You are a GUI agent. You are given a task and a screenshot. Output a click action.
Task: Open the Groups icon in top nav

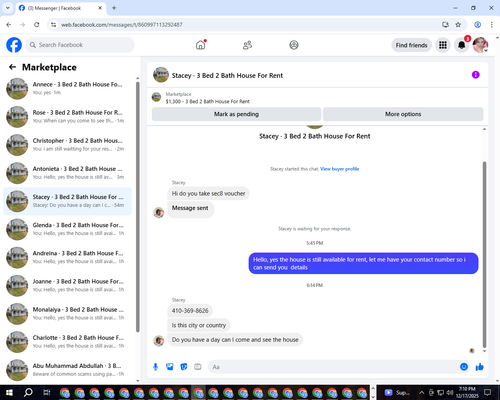pyautogui.click(x=294, y=45)
